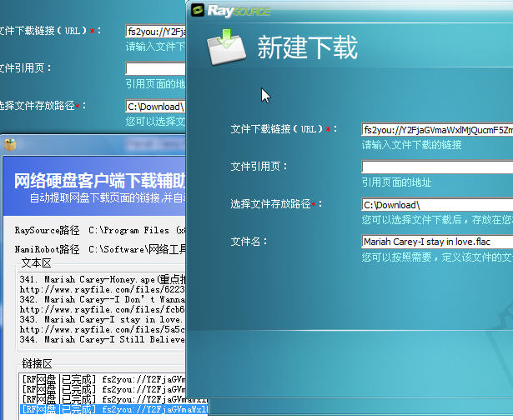Click the hint text '引用页面的地址' in front dialog
Image resolution: width=513 pixels, height=420 pixels.
pos(396,182)
